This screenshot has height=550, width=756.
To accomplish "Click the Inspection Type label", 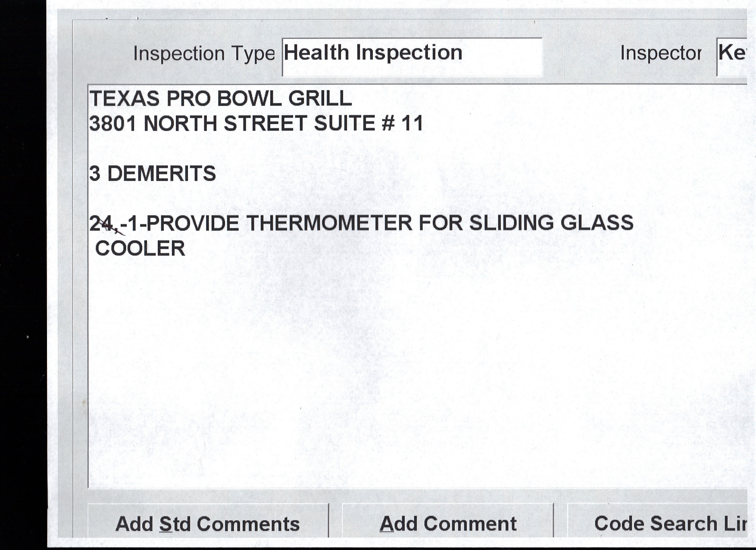I will point(203,54).
